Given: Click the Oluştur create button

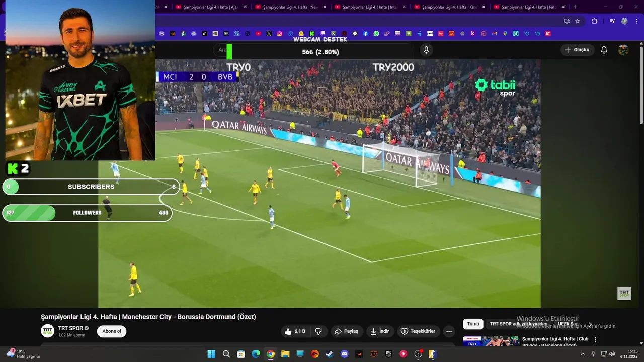Looking at the screenshot, I should pos(577,50).
